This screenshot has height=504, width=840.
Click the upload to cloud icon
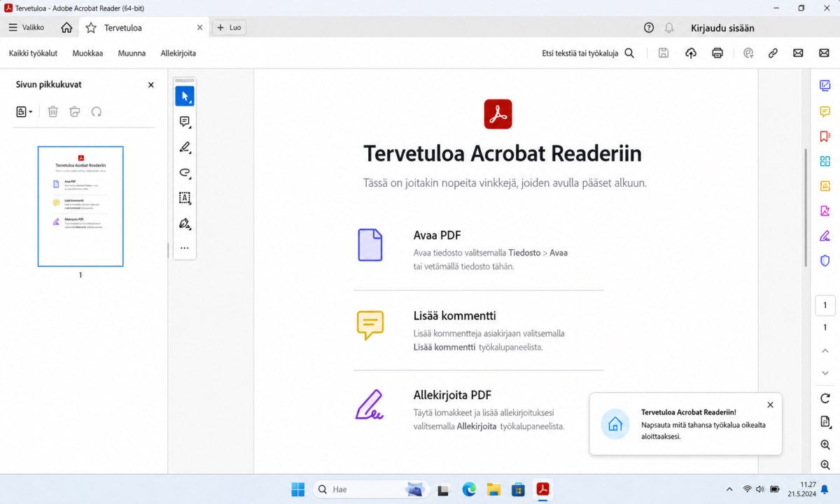[691, 53]
